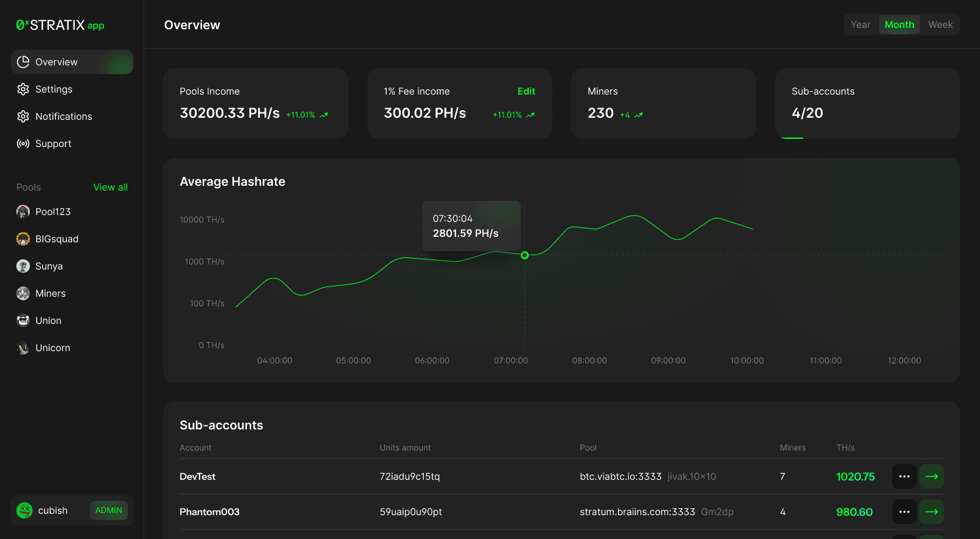Select the BIGsquad pool avatar

point(22,239)
